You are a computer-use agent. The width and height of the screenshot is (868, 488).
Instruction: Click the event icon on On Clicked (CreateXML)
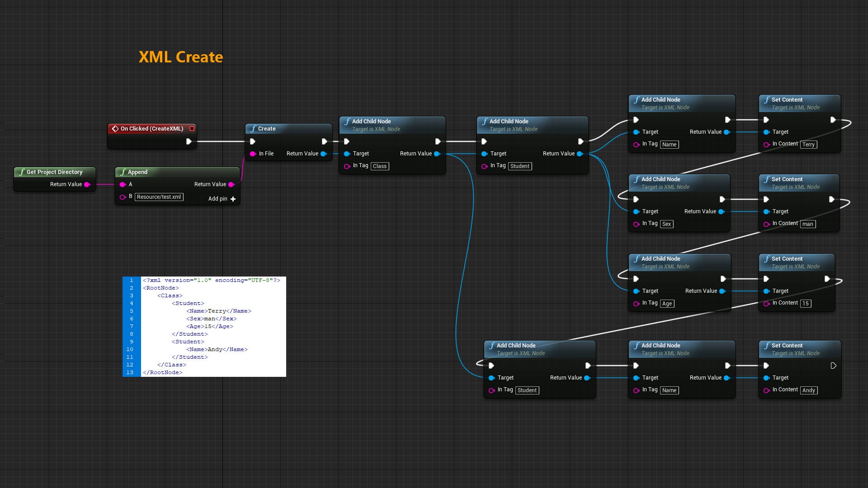click(115, 128)
